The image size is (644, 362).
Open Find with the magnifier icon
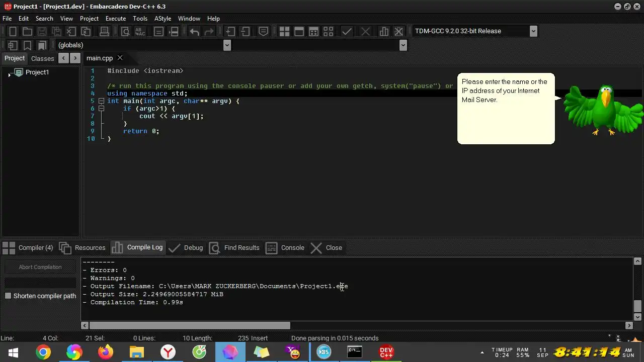click(x=125, y=31)
